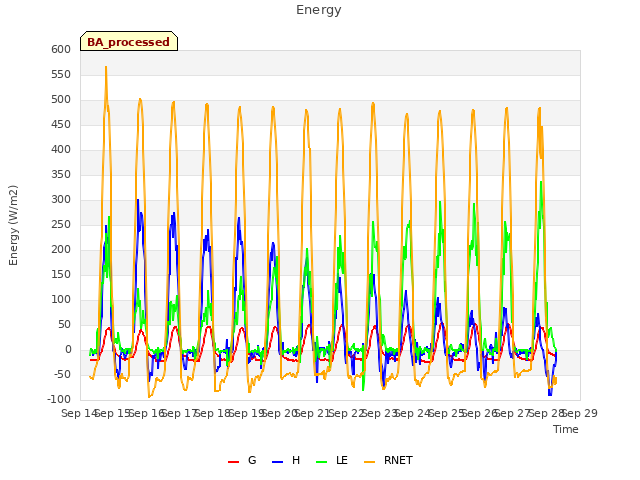
Task: Click the Energy (W/m2) axis label
Action: tap(13, 225)
